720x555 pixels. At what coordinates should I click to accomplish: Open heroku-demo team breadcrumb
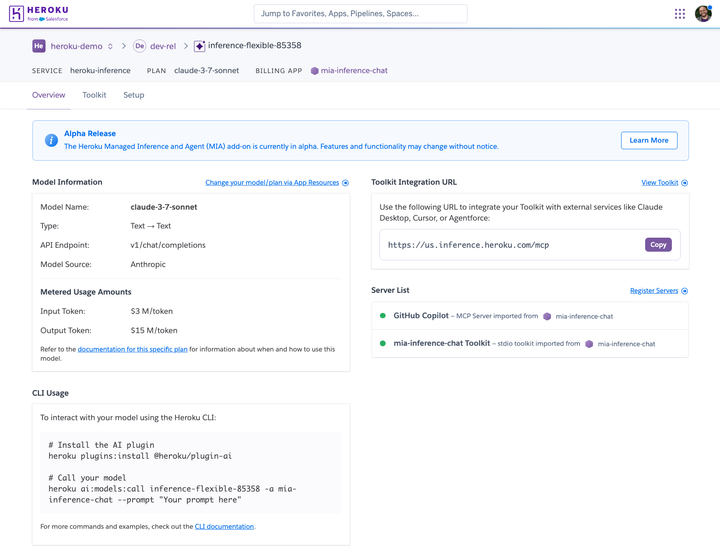76,46
